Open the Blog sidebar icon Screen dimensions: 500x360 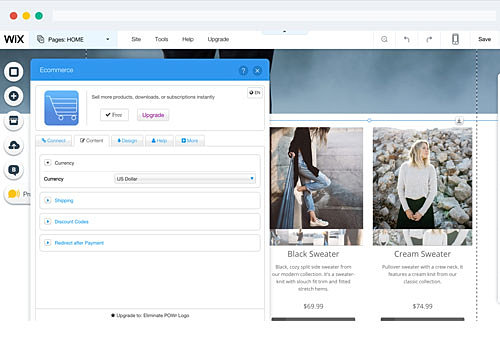[x=14, y=170]
